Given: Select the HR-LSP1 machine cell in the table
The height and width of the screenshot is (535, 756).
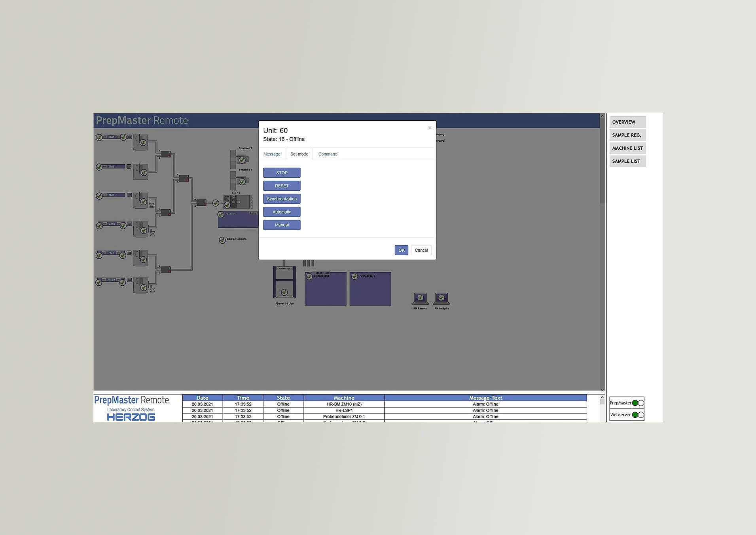Looking at the screenshot, I should (x=344, y=410).
